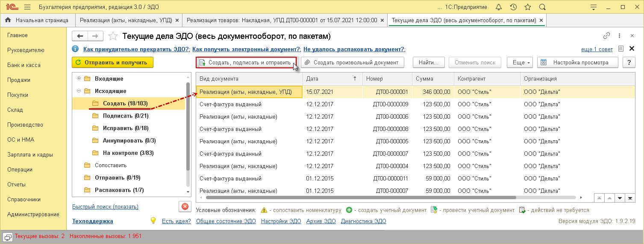Open the main hamburger menu
Image resolution: width=644 pixels, height=244 pixels.
[27, 7]
